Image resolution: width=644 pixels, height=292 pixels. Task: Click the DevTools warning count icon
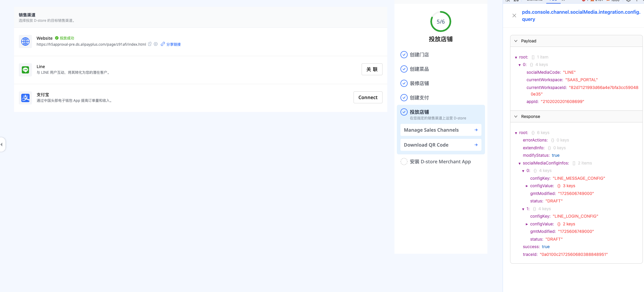[x=592, y=1]
